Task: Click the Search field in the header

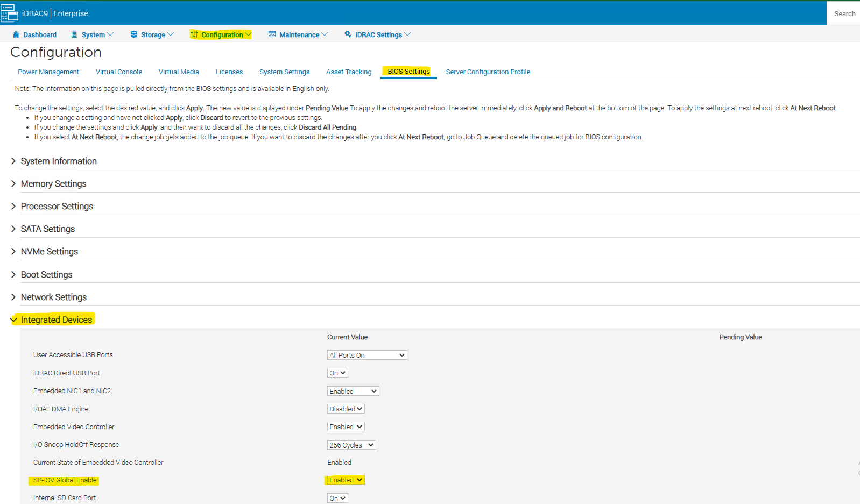Action: click(x=843, y=13)
